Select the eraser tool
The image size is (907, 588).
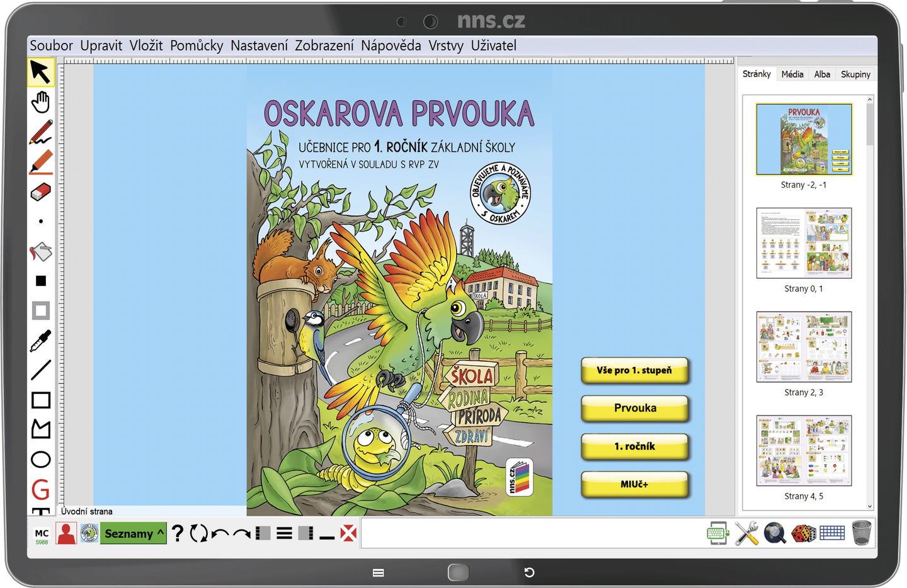point(41,192)
